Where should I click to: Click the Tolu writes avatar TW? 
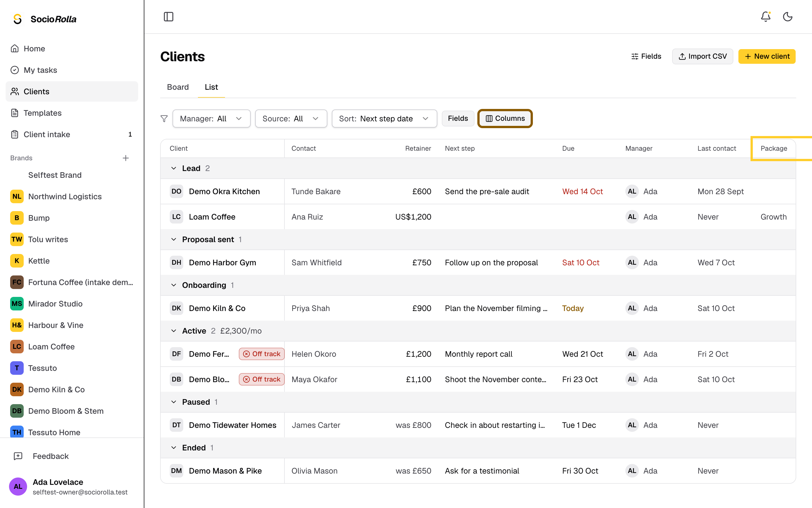17,239
